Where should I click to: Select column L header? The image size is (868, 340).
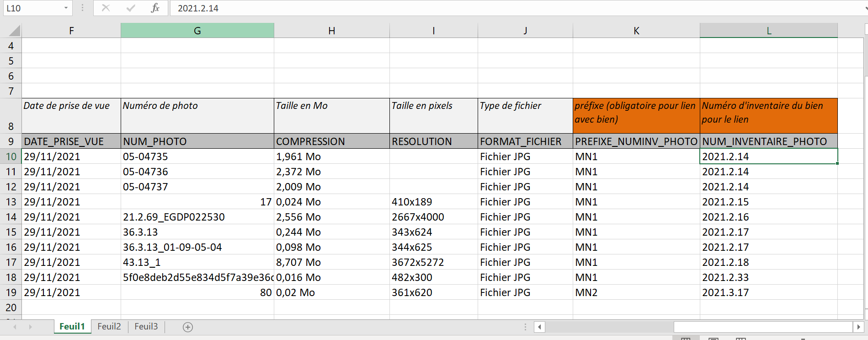[x=769, y=31]
